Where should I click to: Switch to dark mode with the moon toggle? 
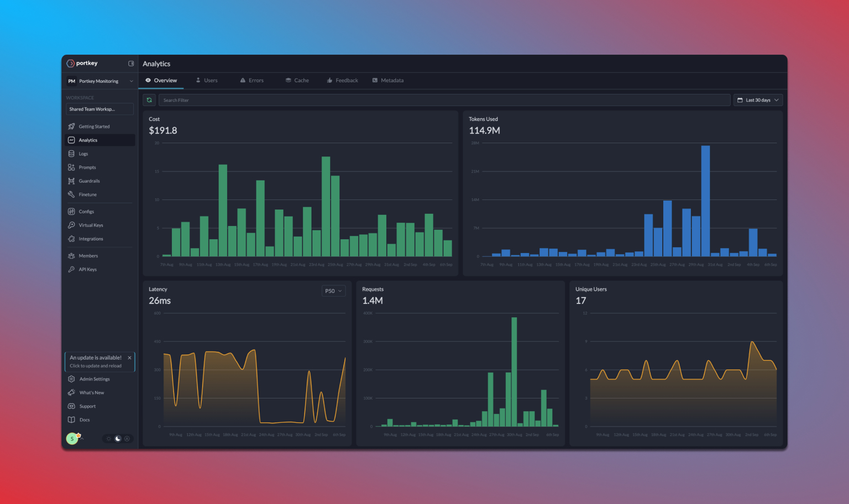(118, 438)
